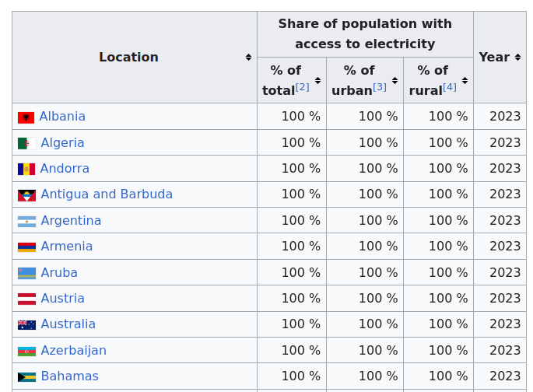Click the Australia flag icon
The image size is (533, 392).
coord(27,325)
